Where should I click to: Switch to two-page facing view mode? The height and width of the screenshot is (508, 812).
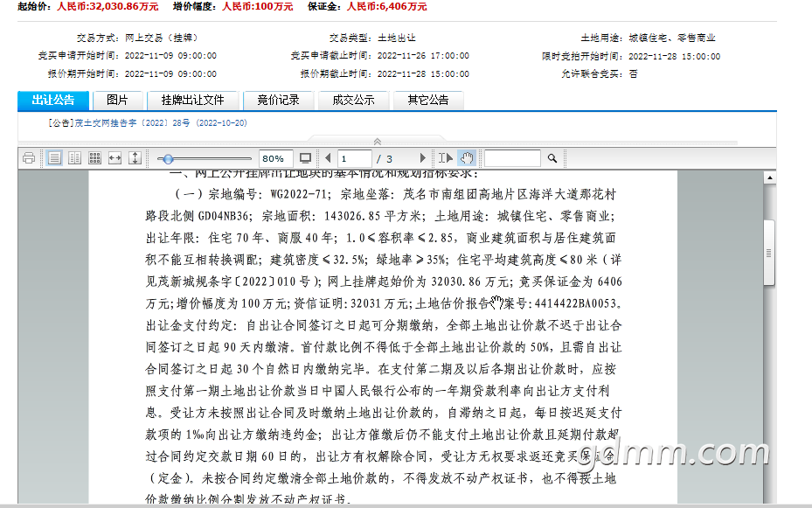[x=74, y=158]
